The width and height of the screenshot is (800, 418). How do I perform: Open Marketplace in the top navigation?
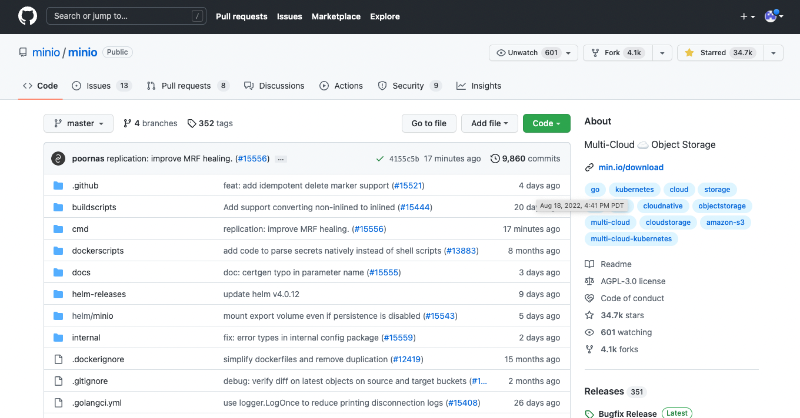point(336,16)
